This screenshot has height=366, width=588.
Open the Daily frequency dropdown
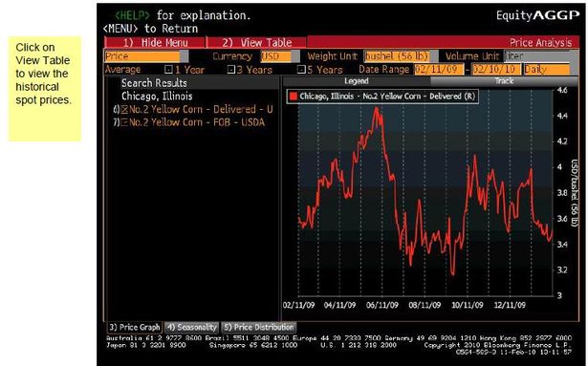point(547,70)
